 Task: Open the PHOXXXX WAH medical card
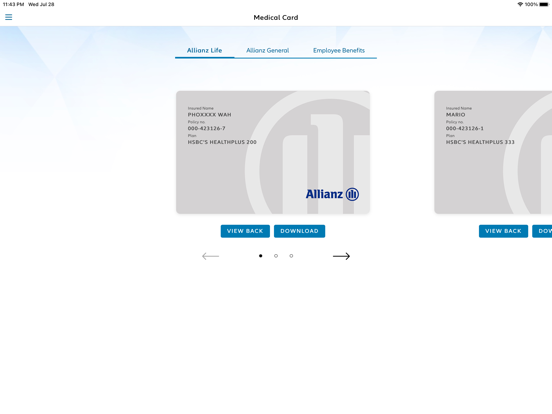coord(273,152)
